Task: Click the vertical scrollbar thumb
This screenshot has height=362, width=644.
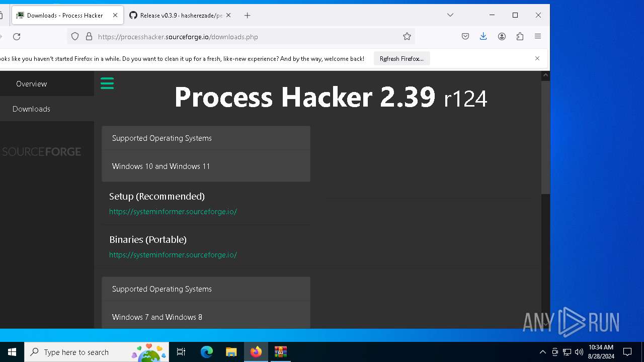Action: pyautogui.click(x=545, y=137)
